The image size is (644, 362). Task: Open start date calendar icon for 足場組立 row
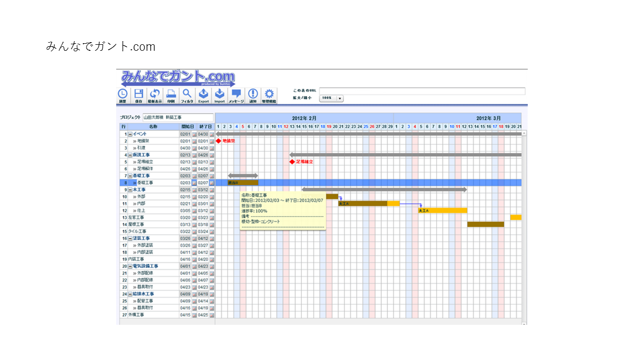click(194, 162)
